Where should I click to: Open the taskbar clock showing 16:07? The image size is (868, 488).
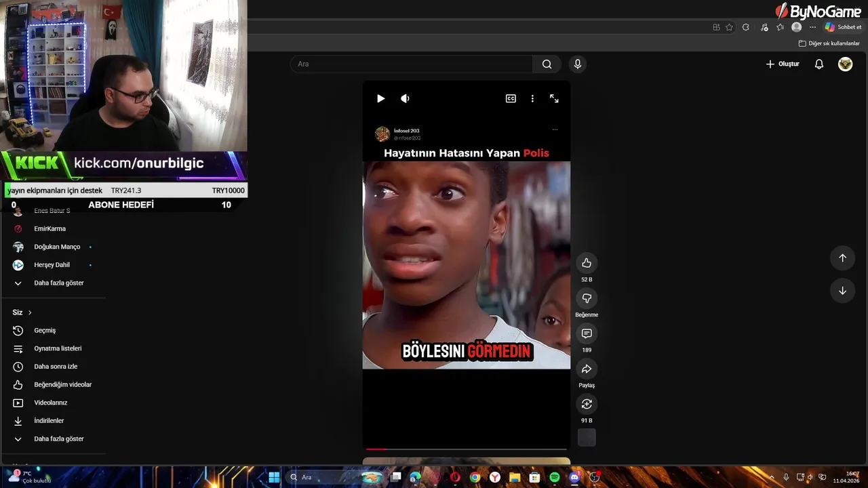[846, 477]
